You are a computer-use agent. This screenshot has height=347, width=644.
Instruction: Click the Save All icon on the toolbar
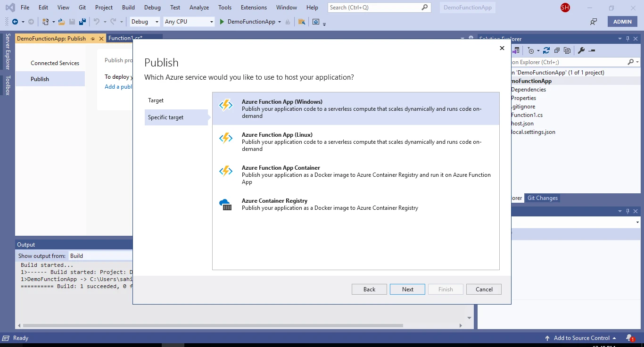point(83,22)
